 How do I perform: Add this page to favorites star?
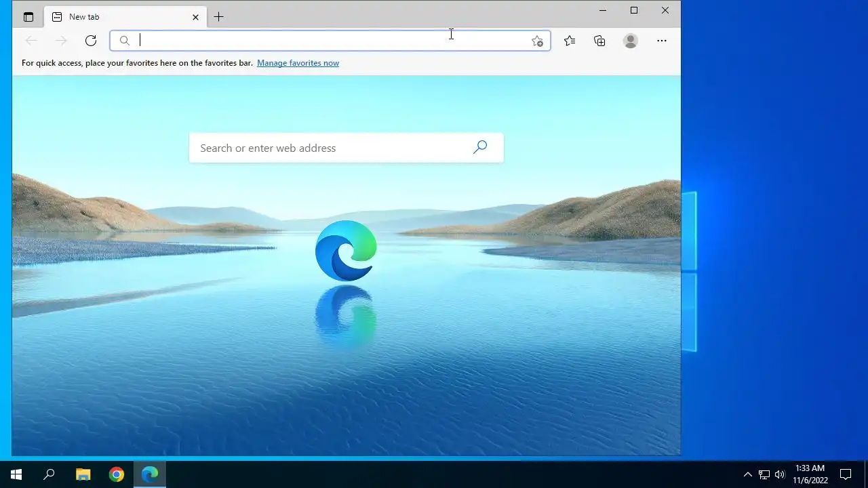coord(537,41)
